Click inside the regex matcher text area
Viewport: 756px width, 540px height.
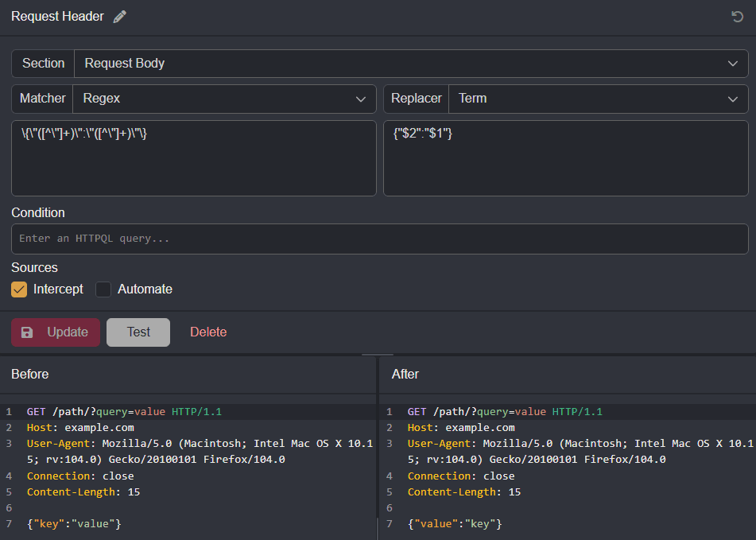[193, 158]
